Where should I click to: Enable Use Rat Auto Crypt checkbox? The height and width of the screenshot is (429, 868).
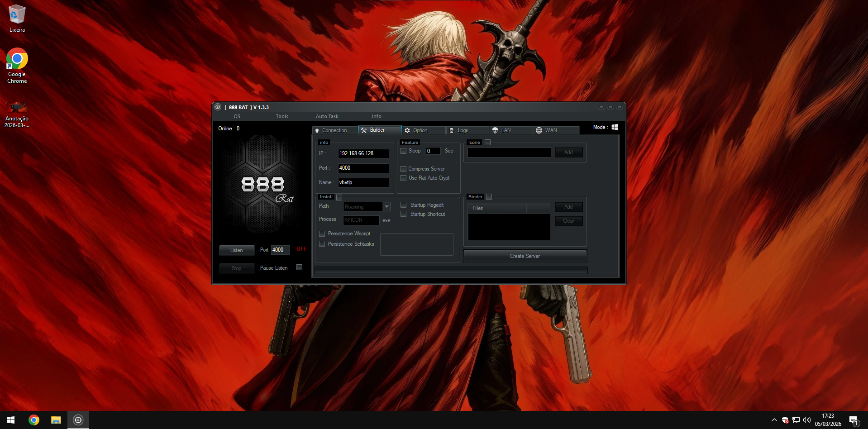403,178
